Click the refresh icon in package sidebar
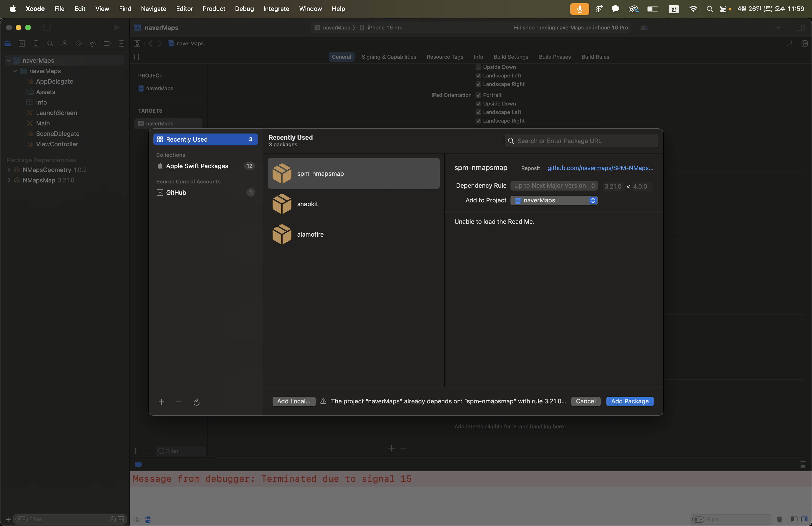812x526 pixels. tap(197, 402)
